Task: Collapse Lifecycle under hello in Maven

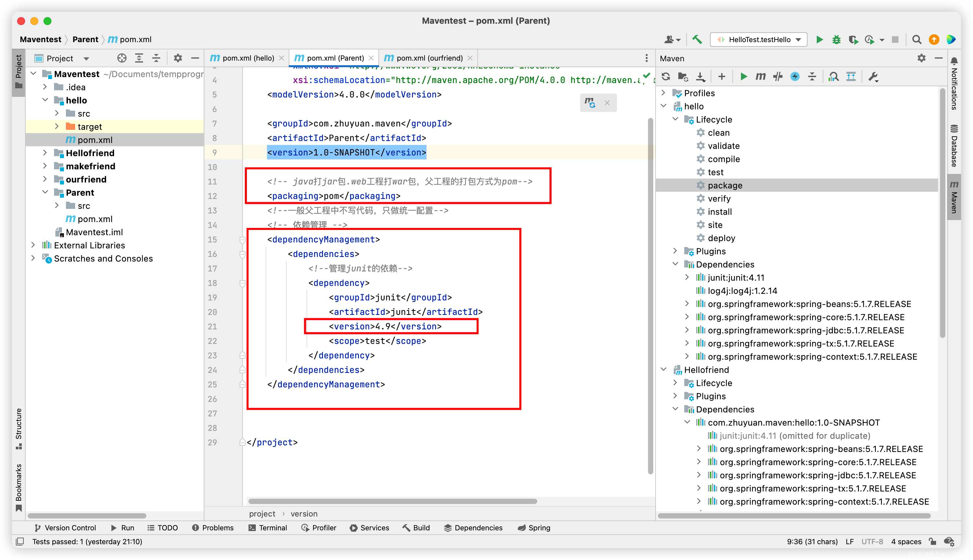Action: point(675,119)
